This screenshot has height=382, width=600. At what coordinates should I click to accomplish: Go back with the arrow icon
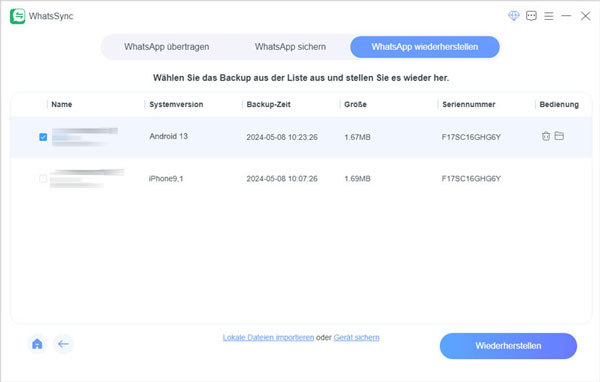pos(63,344)
